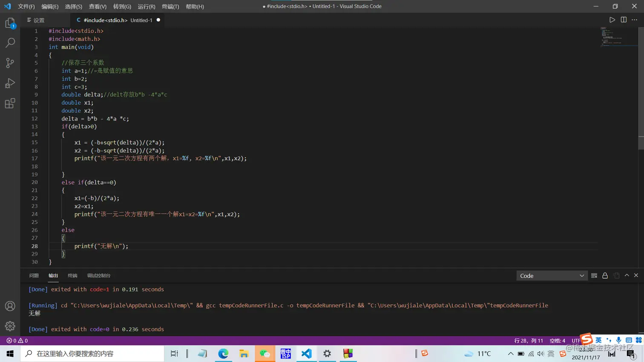Switch to the 问题 panel tab
The height and width of the screenshot is (362, 644).
34,276
